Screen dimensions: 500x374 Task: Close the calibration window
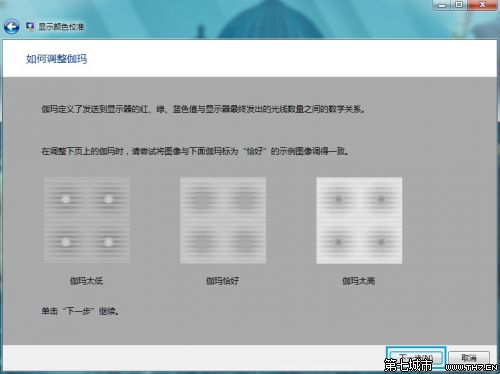482,5
